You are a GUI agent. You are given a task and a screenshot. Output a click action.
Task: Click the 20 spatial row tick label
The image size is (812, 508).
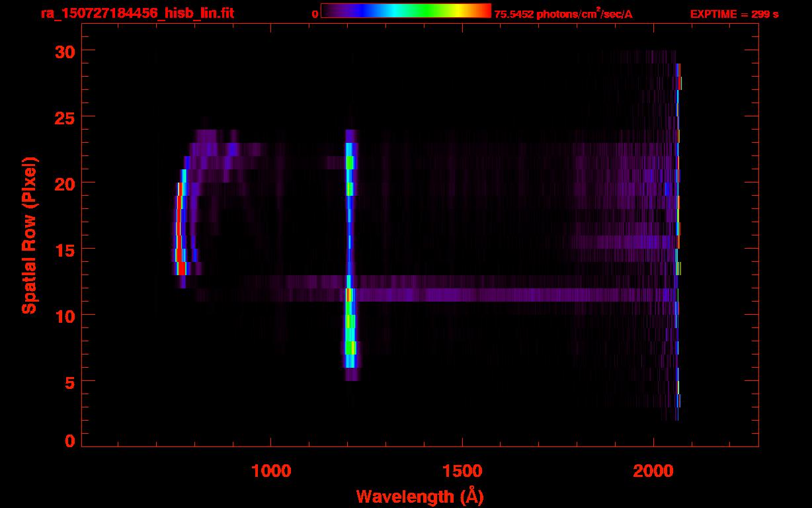pyautogui.click(x=64, y=183)
